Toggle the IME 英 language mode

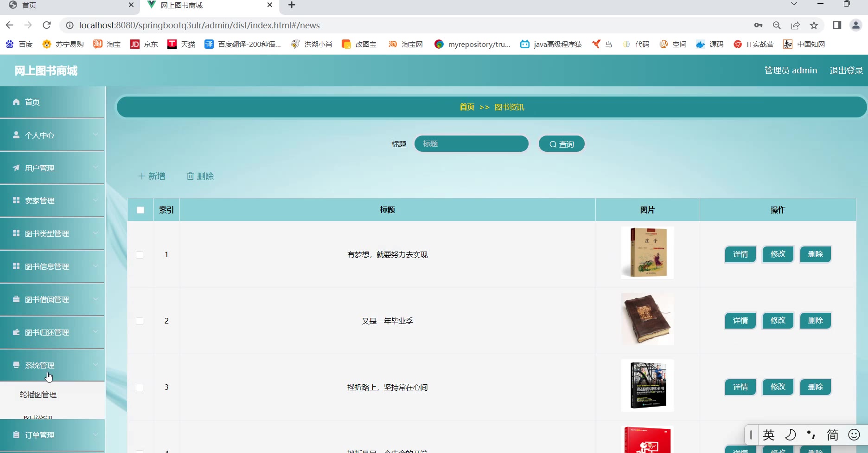tap(769, 435)
